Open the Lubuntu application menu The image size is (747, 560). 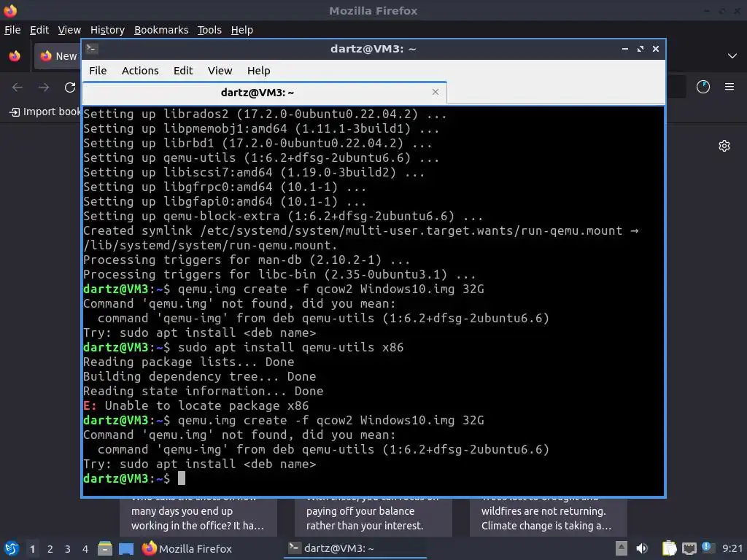[x=12, y=549]
